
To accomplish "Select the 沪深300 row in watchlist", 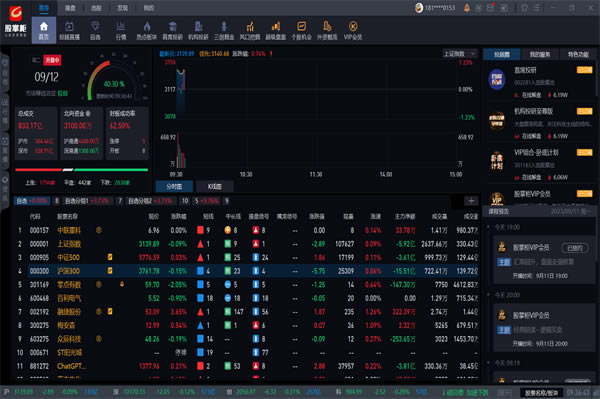I will tap(253, 271).
